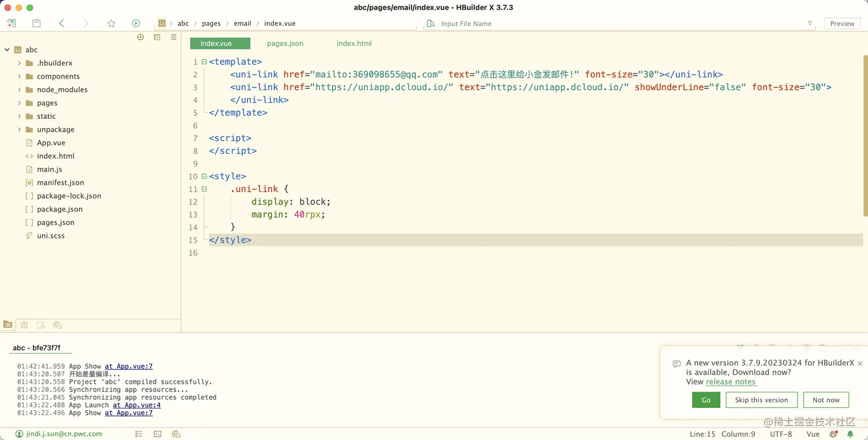Click the pages breadcrumb segment
Screen dimensions: 868x440
point(211,24)
